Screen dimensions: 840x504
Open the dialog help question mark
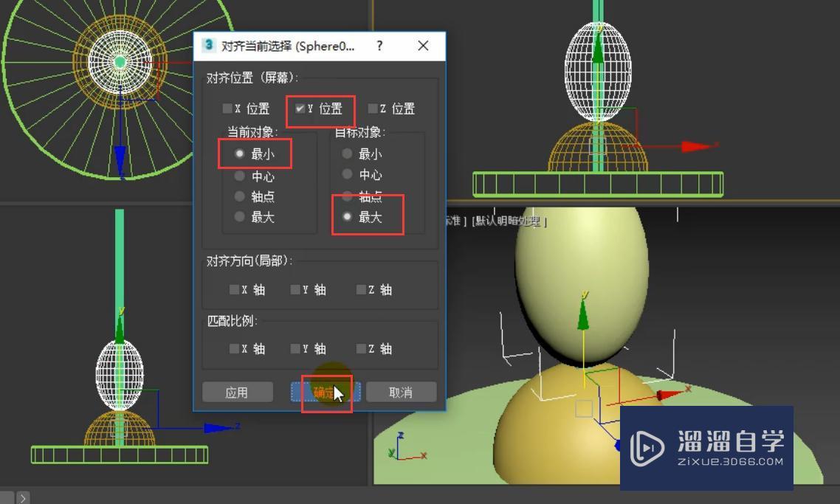tap(380, 46)
